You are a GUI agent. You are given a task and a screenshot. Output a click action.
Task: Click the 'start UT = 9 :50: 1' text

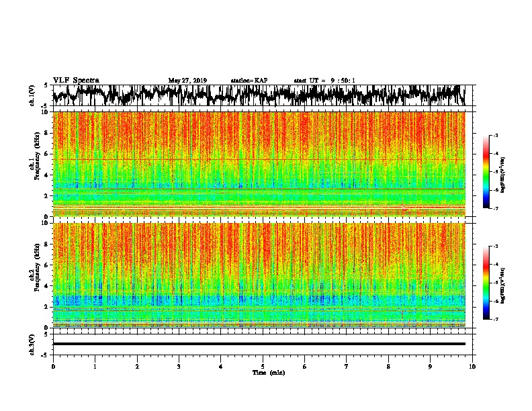[x=324, y=81]
